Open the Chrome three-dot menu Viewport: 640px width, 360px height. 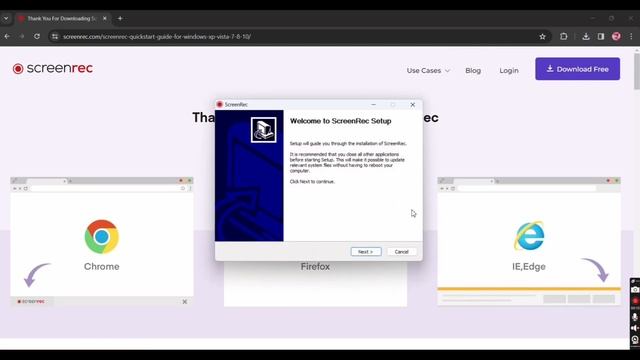[x=631, y=36]
